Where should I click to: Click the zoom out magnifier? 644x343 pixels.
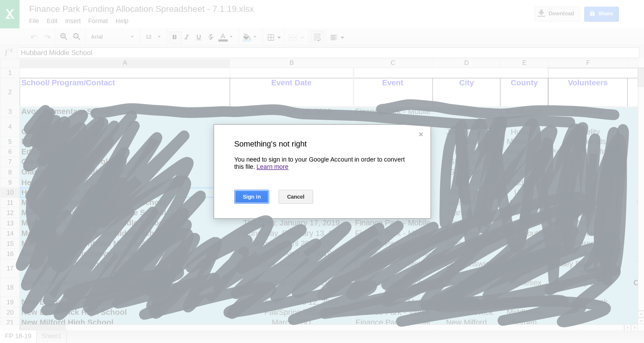76,37
